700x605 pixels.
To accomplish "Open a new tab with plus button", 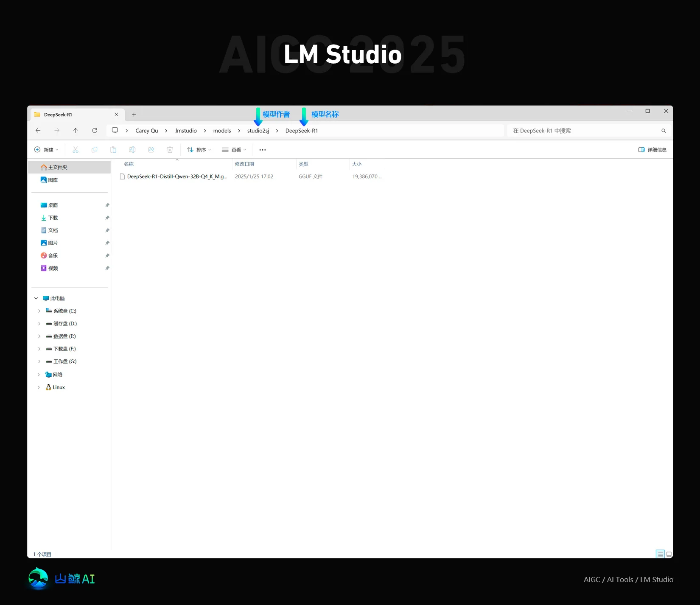I will (x=134, y=114).
